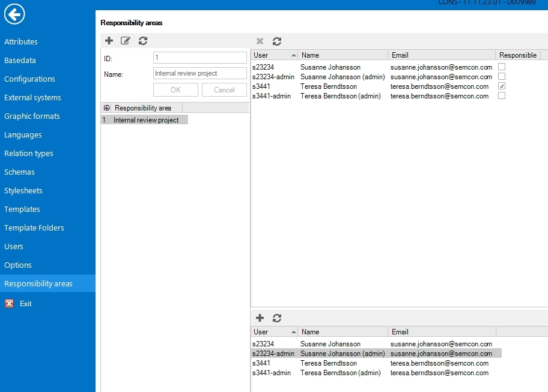The height and width of the screenshot is (392, 548).
Task: Refresh the lower available users list
Action: tap(277, 318)
